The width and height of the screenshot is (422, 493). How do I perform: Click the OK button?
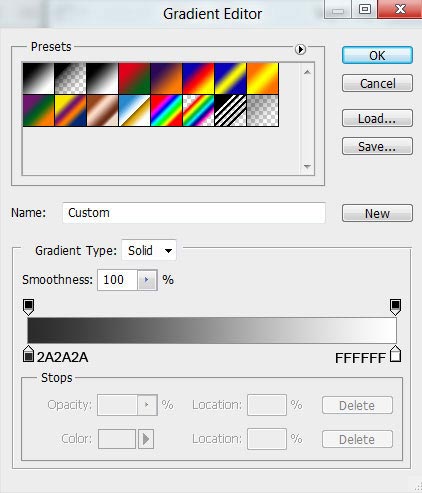377,55
